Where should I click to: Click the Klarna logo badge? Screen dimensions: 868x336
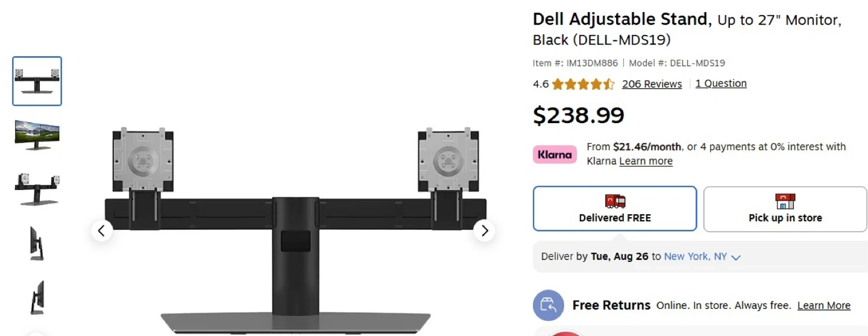tap(555, 154)
